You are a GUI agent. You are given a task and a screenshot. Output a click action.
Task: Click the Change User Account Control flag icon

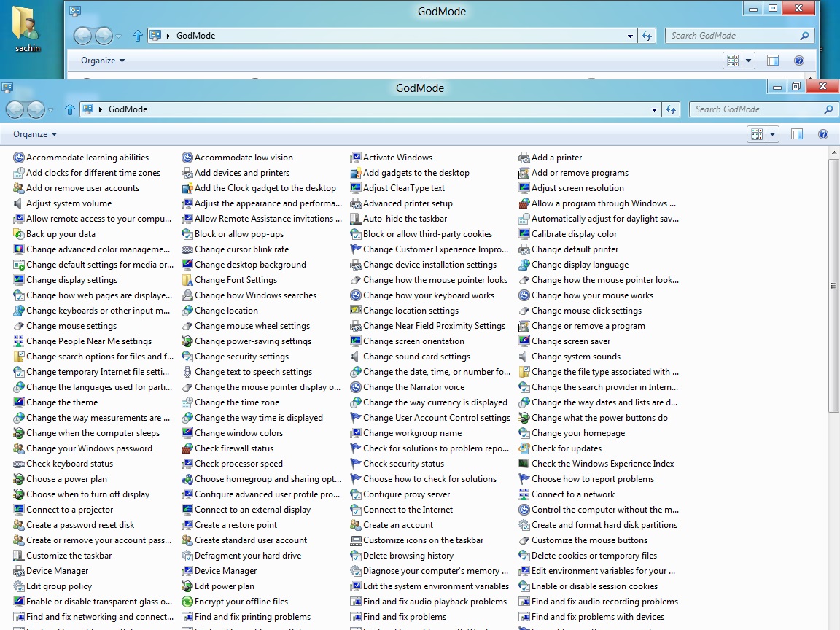pyautogui.click(x=356, y=418)
